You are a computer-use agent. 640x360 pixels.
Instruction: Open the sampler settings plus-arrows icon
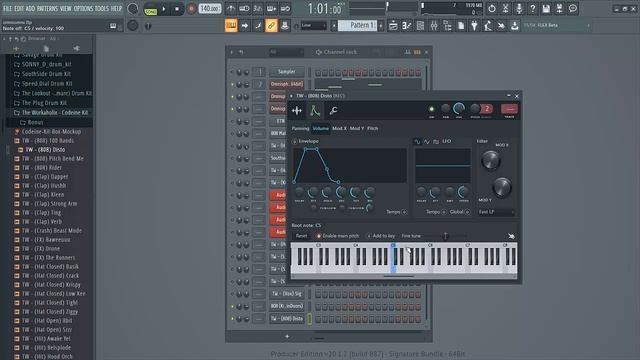[297, 111]
